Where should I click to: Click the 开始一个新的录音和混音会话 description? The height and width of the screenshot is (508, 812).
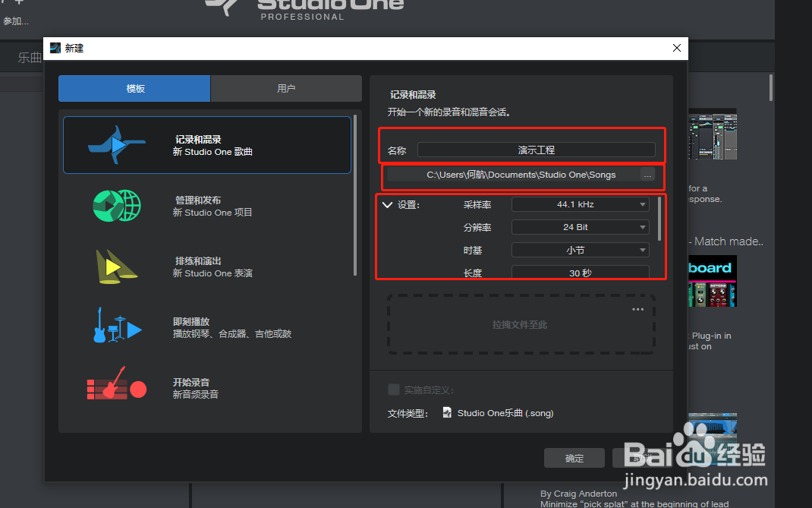tap(449, 112)
